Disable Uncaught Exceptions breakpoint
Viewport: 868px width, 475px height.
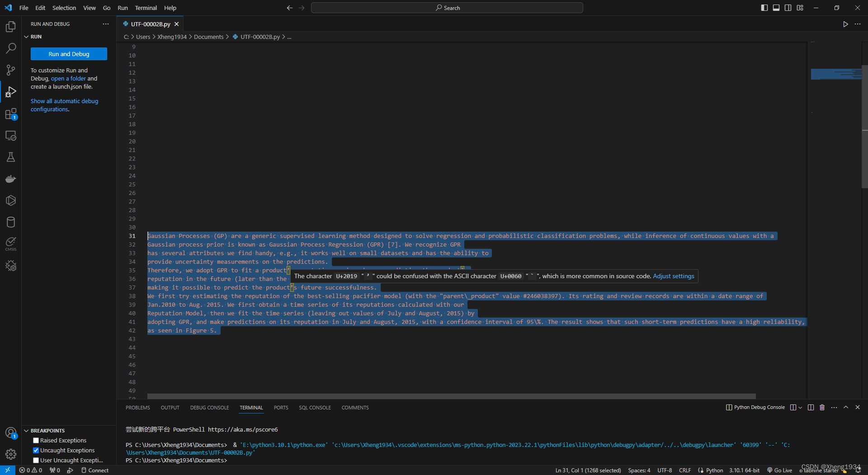click(36, 450)
